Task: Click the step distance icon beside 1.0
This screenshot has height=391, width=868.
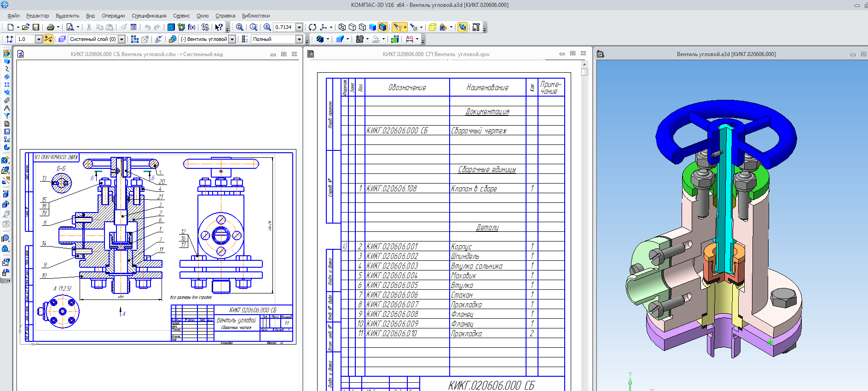Action: pyautogui.click(x=10, y=39)
